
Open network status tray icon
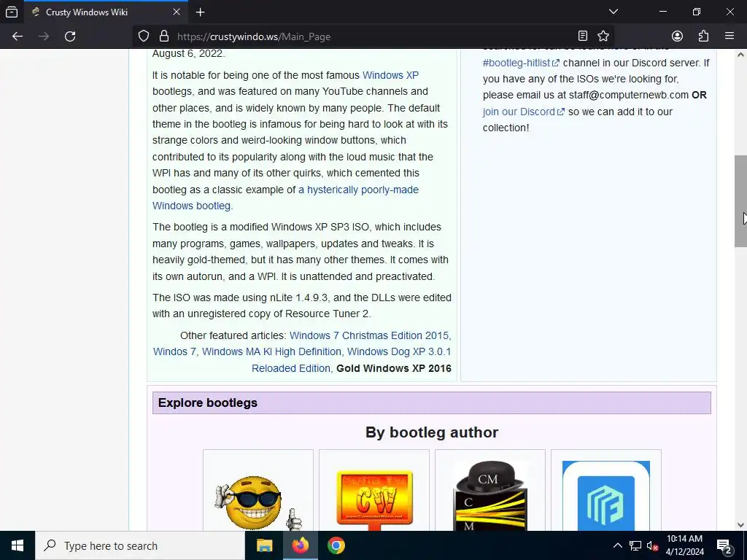635,545
